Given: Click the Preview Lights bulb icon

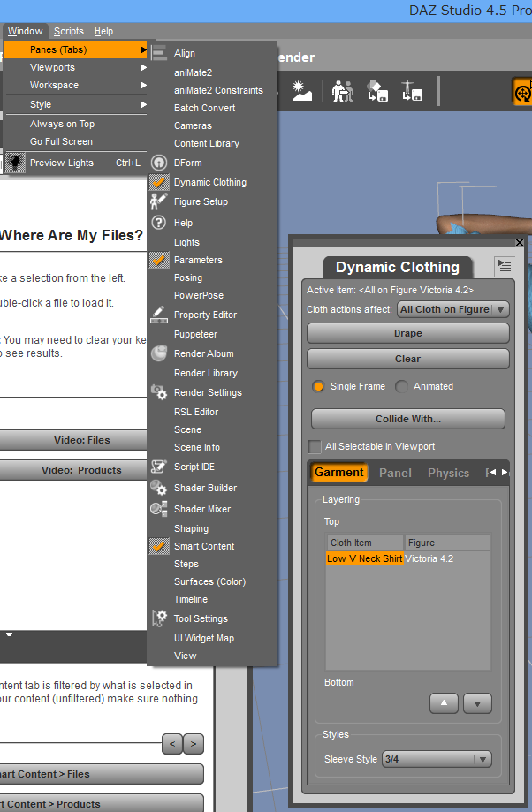Looking at the screenshot, I should [16, 163].
